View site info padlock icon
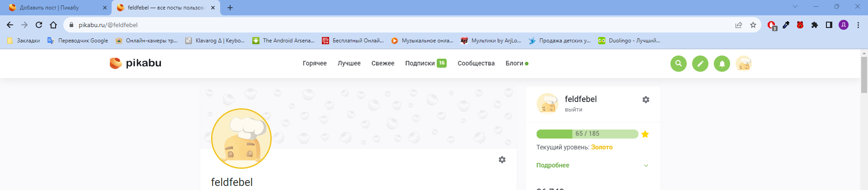This screenshot has height=190, width=868. pyautogui.click(x=71, y=25)
